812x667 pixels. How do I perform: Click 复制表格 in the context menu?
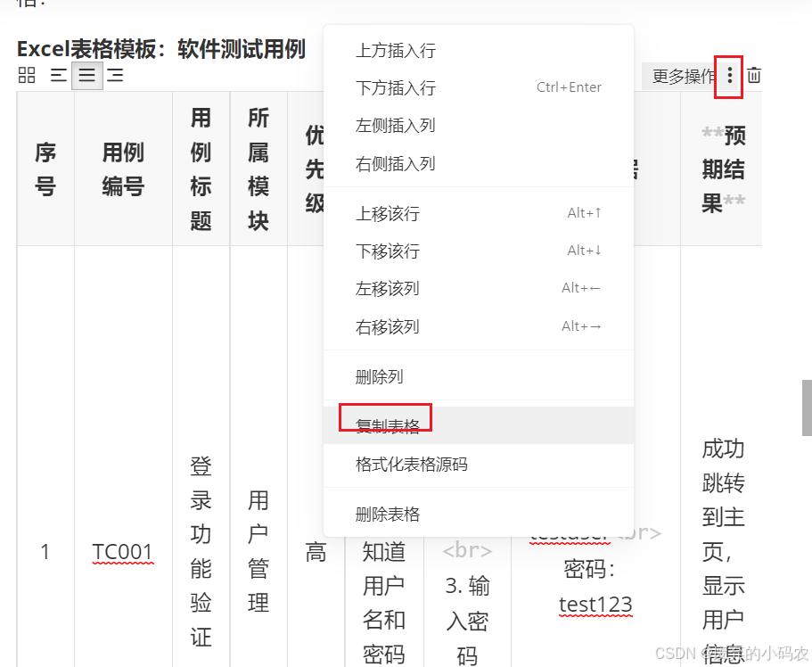tap(479, 425)
